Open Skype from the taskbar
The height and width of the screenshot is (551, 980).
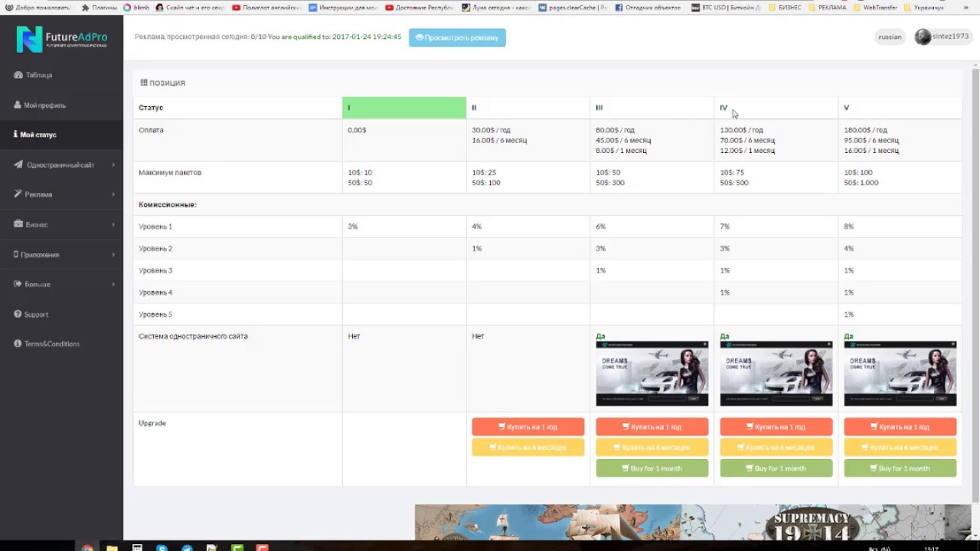tap(162, 548)
